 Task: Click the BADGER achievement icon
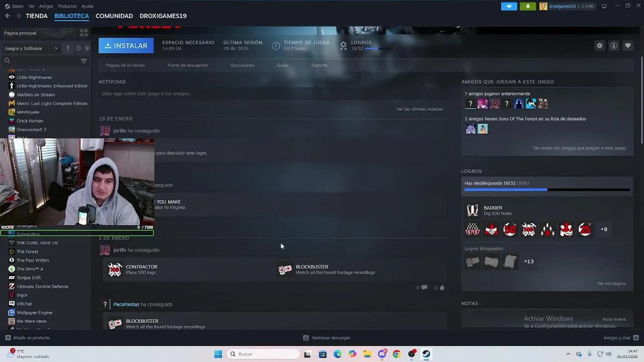[472, 210]
